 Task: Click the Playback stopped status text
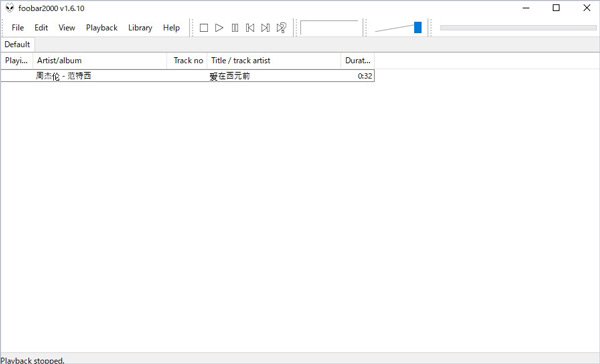click(x=33, y=360)
